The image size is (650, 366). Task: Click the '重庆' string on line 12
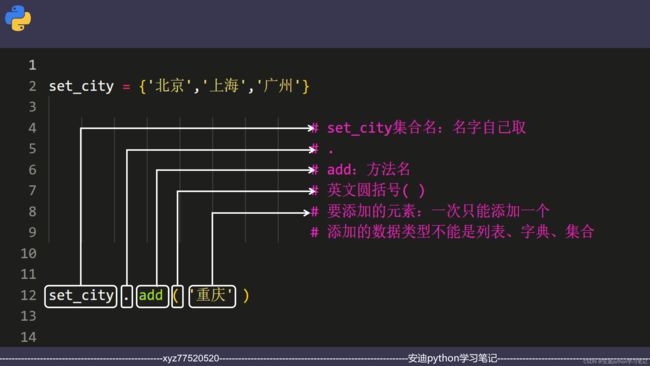[x=212, y=296]
